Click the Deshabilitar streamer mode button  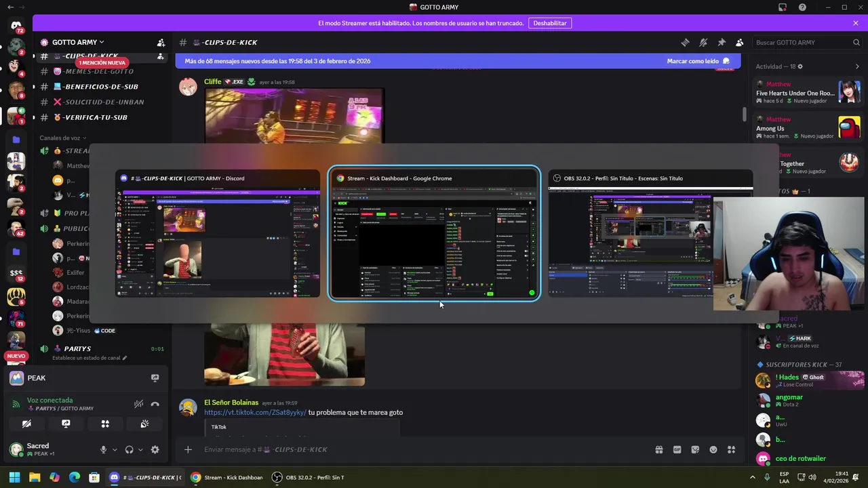click(550, 23)
